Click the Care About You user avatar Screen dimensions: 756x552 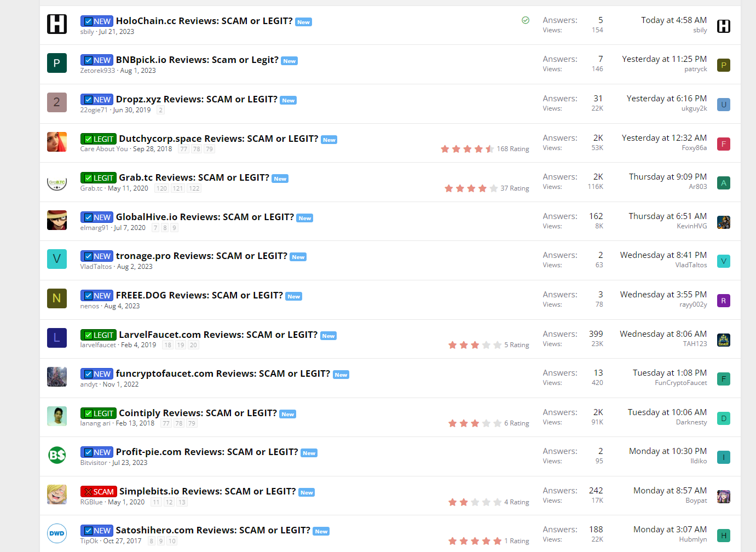pyautogui.click(x=57, y=142)
